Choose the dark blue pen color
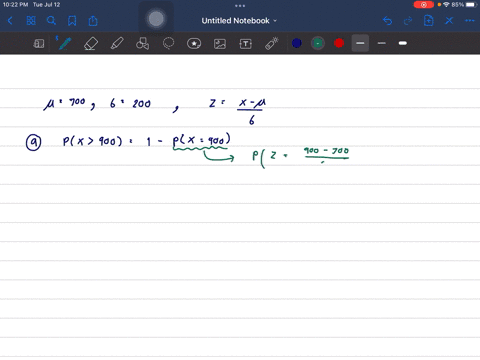The image size is (480, 360). [x=297, y=43]
